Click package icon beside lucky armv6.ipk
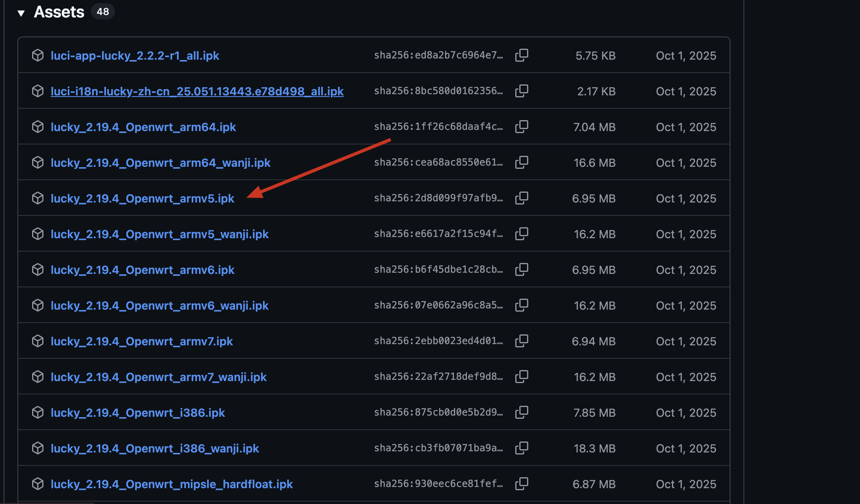The image size is (860, 504). coord(38,270)
